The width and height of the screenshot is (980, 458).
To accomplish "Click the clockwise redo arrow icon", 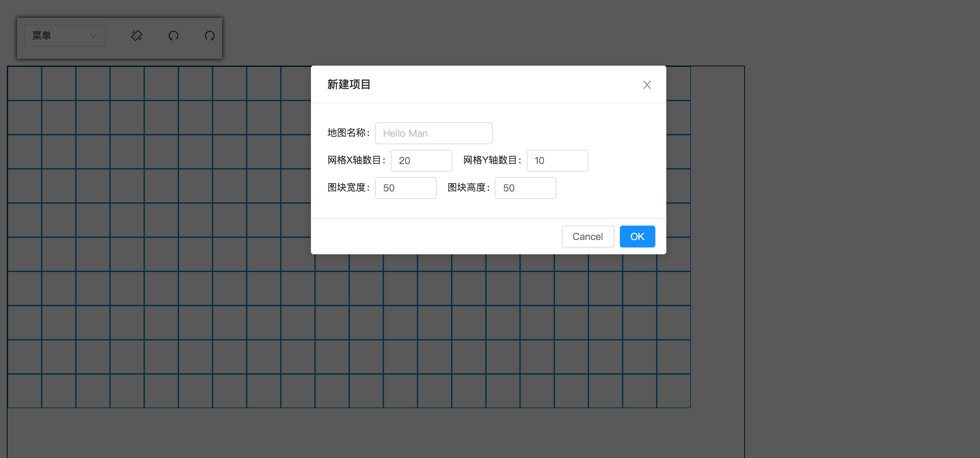I will pyautogui.click(x=209, y=36).
